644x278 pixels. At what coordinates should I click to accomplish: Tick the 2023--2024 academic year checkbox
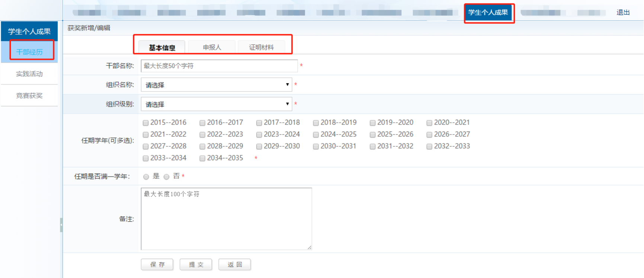259,135
